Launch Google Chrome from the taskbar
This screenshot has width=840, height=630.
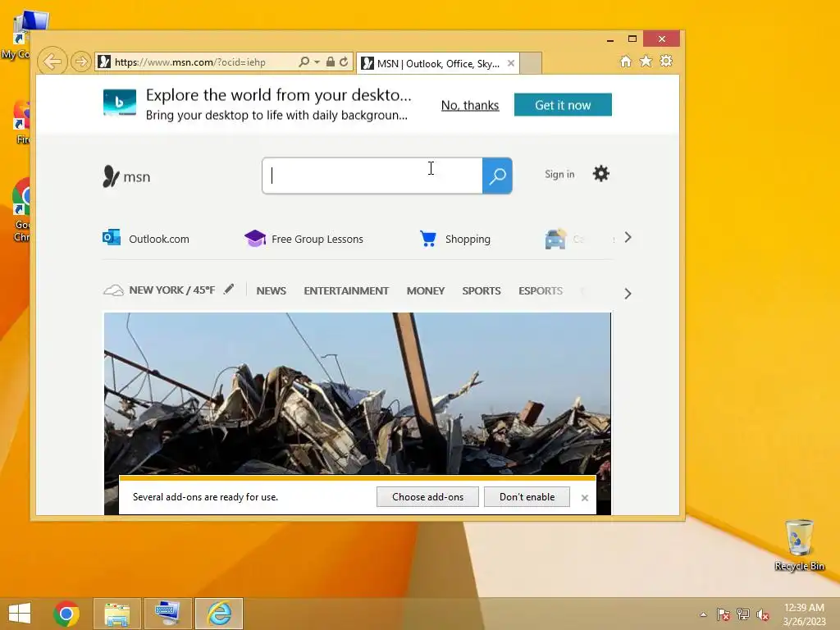[x=66, y=614]
